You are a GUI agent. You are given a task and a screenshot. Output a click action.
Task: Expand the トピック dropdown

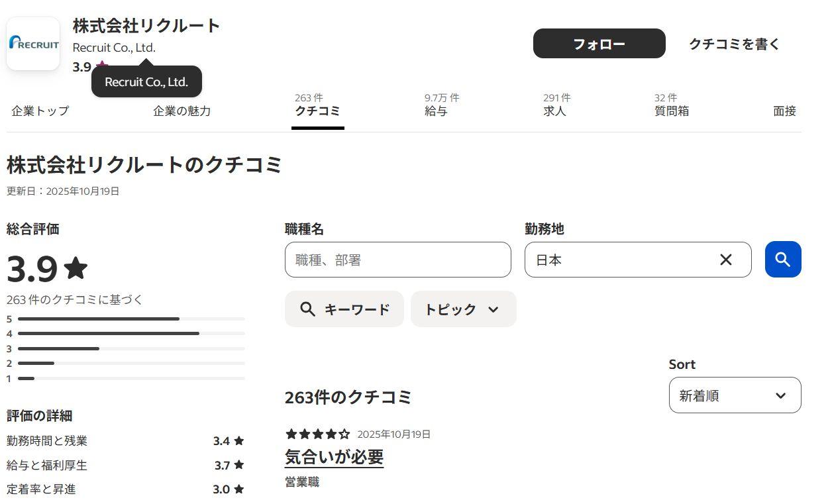pyautogui.click(x=463, y=309)
